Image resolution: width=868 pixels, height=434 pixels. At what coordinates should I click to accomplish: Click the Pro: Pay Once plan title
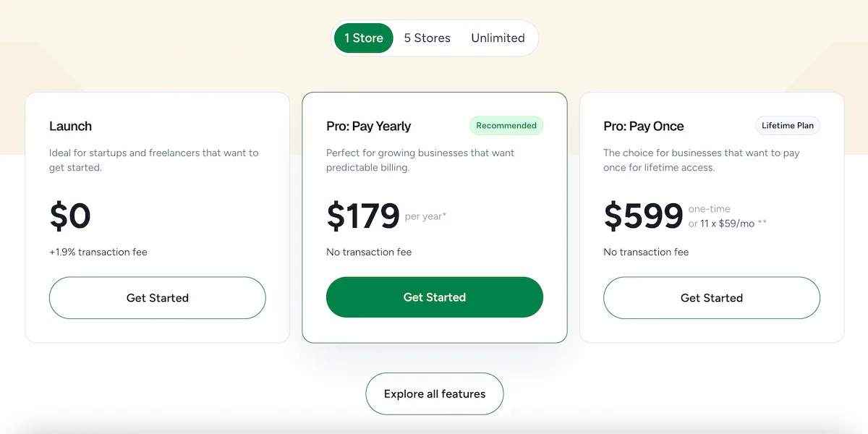tap(644, 127)
